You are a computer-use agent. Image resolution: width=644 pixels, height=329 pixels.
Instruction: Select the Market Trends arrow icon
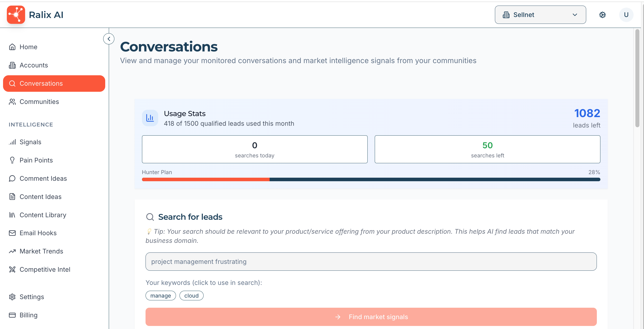tap(12, 251)
